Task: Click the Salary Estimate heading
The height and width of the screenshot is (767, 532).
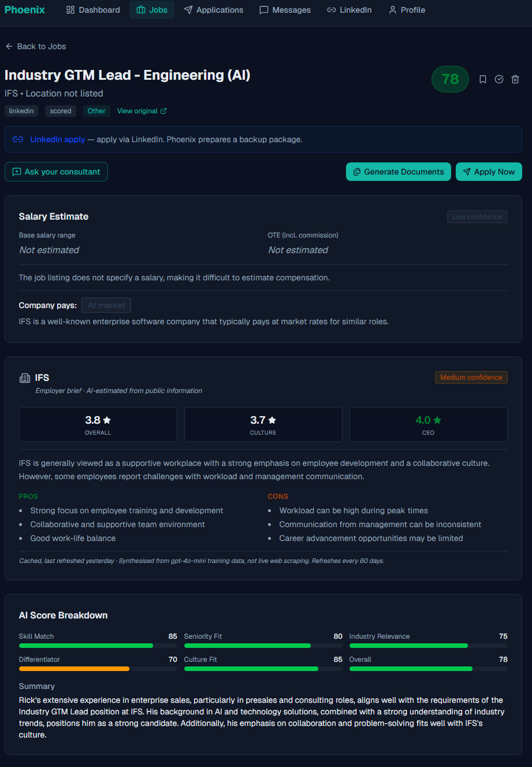Action: tap(54, 217)
